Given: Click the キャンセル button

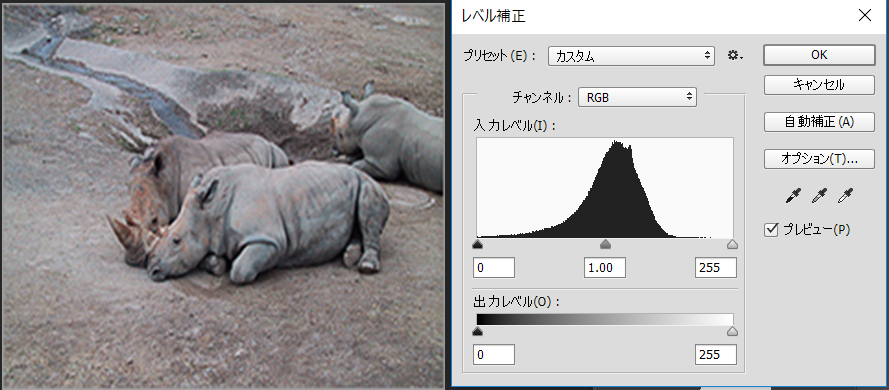Looking at the screenshot, I should click(x=819, y=85).
